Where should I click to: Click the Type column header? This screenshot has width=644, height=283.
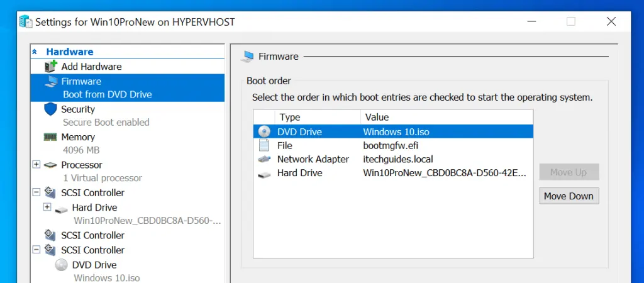coord(290,117)
